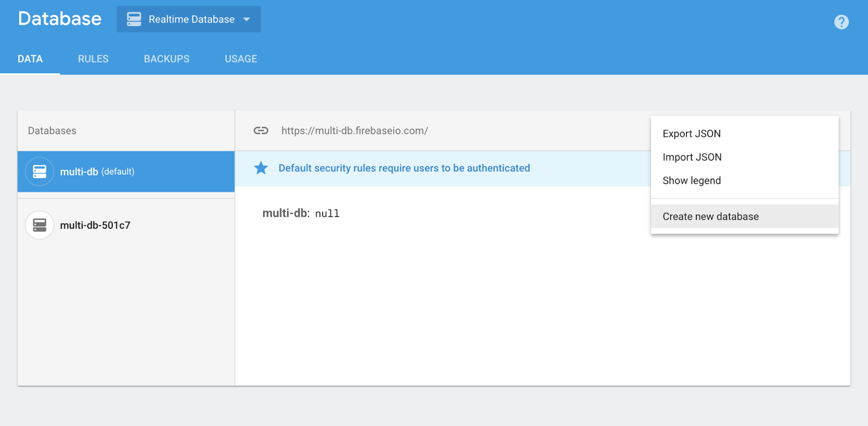Switch to the BACKUPS tab
Screen dimensions: 868x426
click(167, 59)
